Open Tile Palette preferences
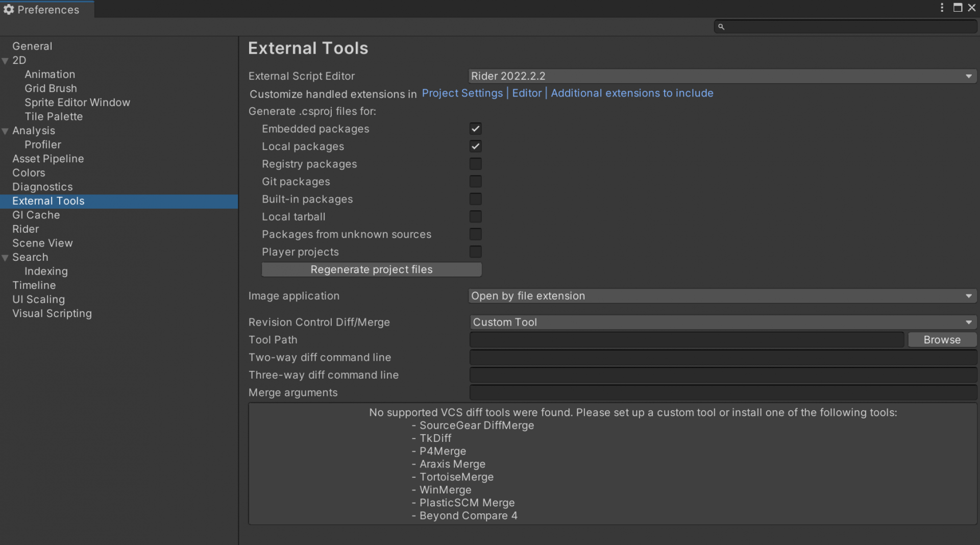This screenshot has width=980, height=545. pyautogui.click(x=54, y=116)
